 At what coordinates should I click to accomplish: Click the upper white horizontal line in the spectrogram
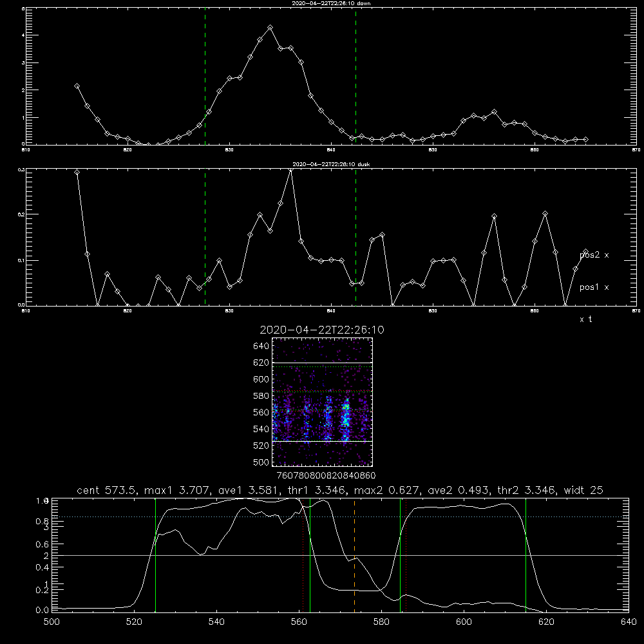[x=323, y=363]
